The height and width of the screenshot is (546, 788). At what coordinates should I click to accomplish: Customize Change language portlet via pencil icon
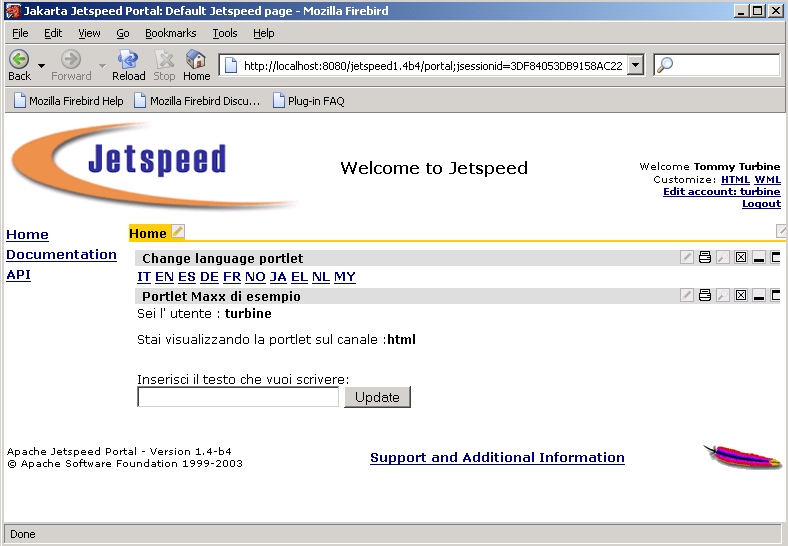pyautogui.click(x=686, y=257)
